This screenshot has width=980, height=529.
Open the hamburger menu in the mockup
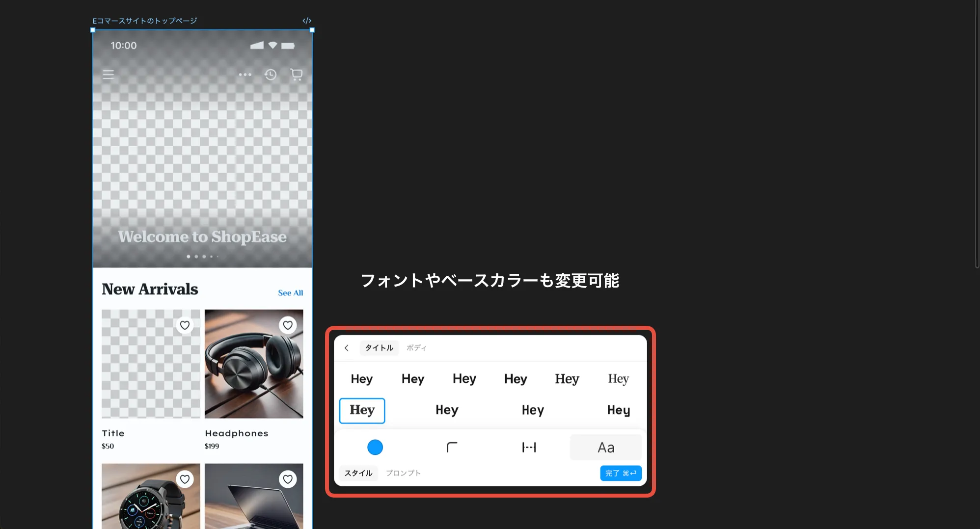point(108,75)
